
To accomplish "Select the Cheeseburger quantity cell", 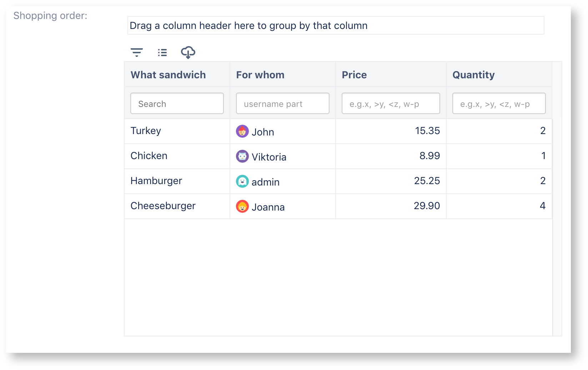I will pyautogui.click(x=499, y=206).
